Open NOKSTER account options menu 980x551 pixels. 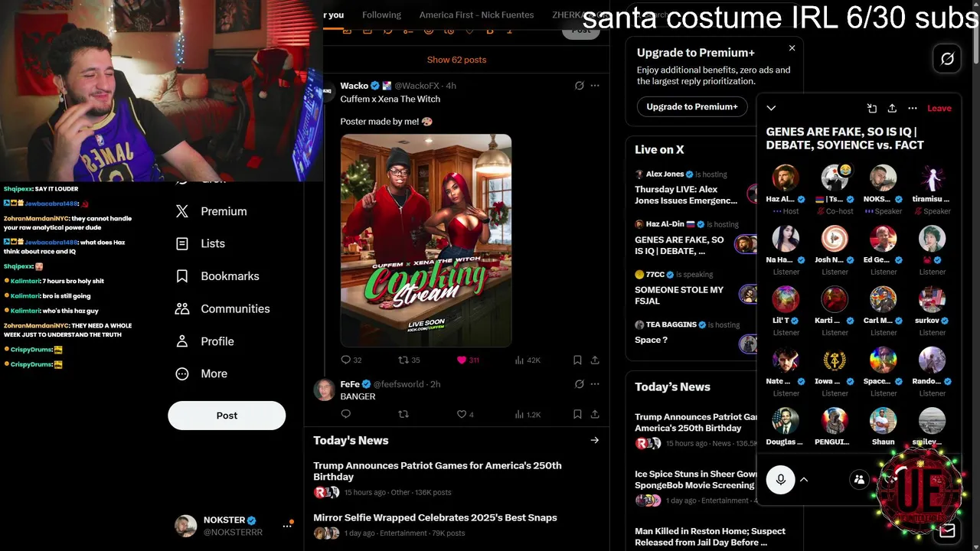click(x=288, y=526)
